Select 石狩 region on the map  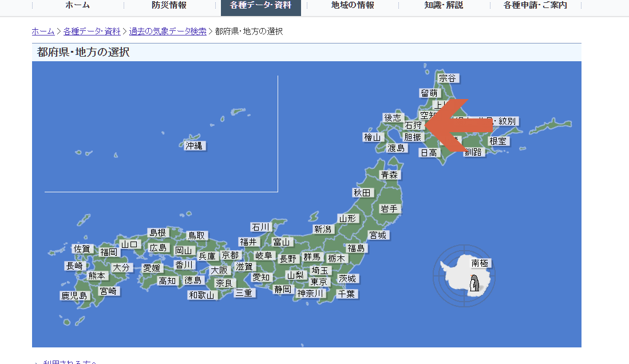pos(413,125)
